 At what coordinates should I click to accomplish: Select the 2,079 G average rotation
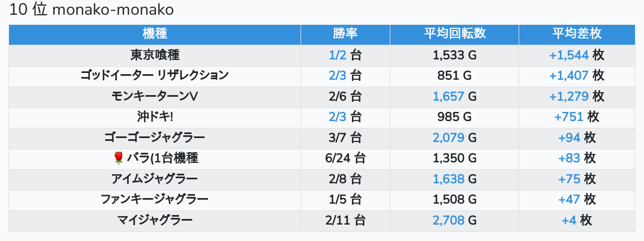click(454, 138)
